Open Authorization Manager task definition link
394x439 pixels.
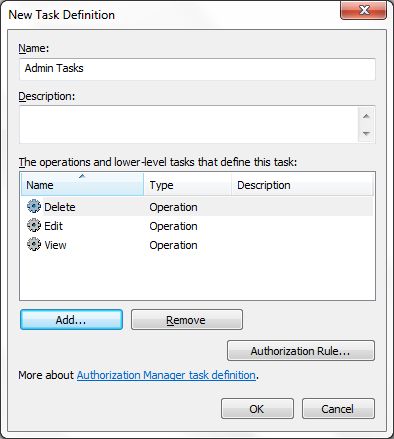(166, 375)
